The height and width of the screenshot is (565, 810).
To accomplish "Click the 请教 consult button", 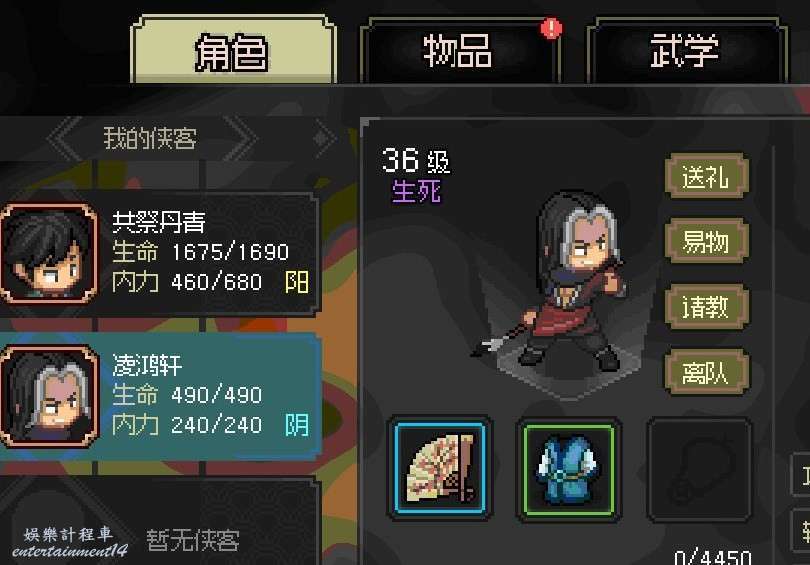I will tap(707, 306).
